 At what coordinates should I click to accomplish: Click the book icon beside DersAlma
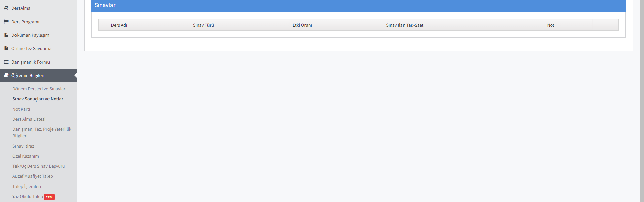(6, 8)
